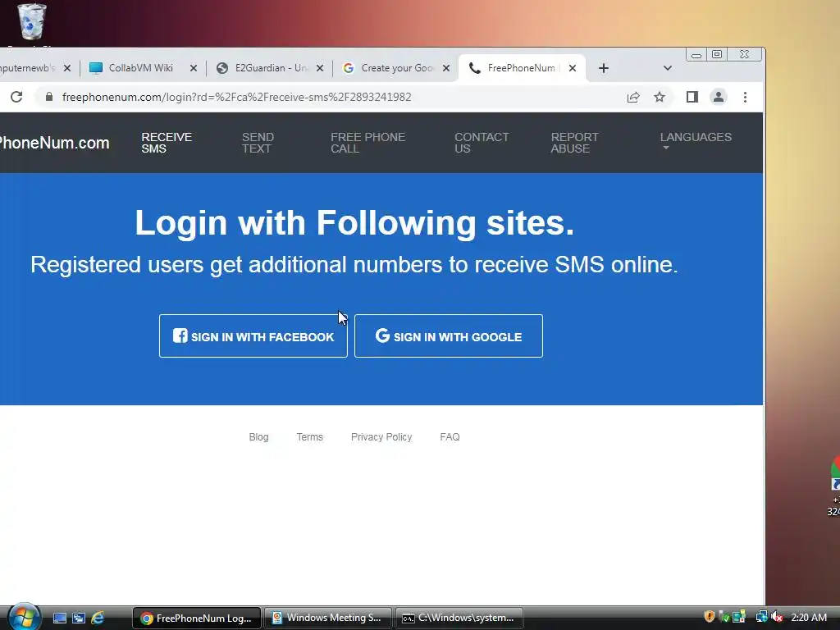Go to CONTACT US page
The image size is (840, 630).
[x=482, y=143]
